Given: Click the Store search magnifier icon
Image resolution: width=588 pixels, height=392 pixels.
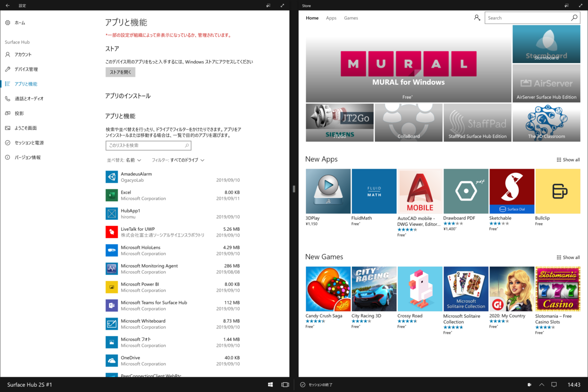Looking at the screenshot, I should point(574,18).
